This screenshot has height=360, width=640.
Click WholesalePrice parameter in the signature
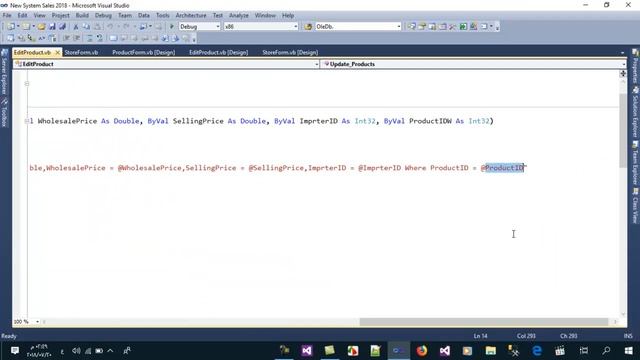67,121
